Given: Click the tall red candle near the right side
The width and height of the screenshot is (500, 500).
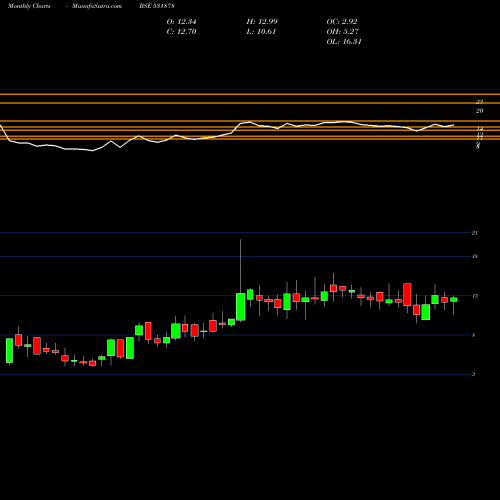Looking at the screenshot, I should (x=407, y=295).
